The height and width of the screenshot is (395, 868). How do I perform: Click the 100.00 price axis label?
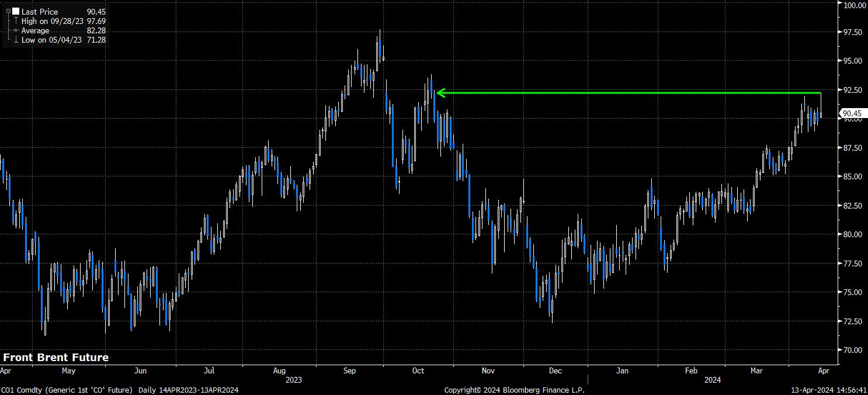click(x=854, y=5)
